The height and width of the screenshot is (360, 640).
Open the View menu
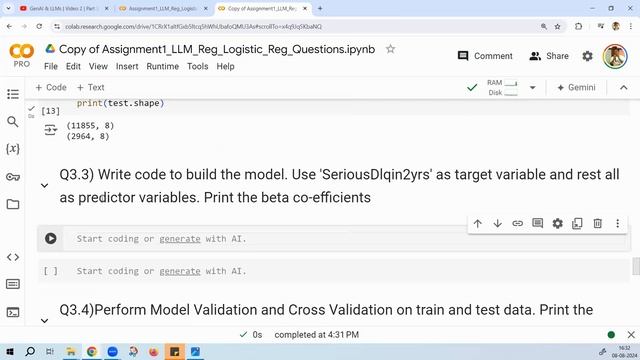[98, 66]
